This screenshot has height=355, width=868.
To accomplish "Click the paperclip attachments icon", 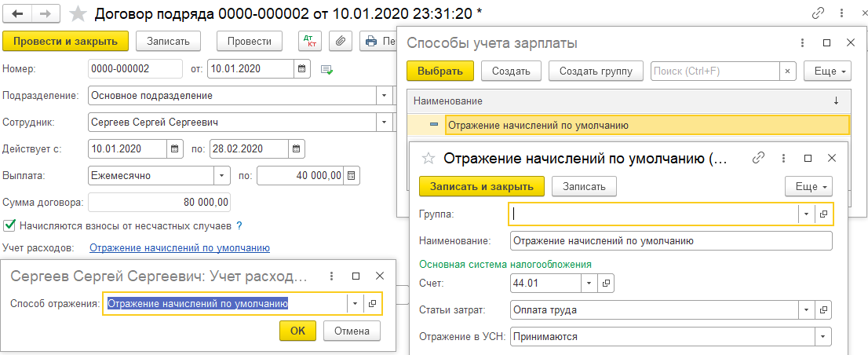I will point(341,42).
